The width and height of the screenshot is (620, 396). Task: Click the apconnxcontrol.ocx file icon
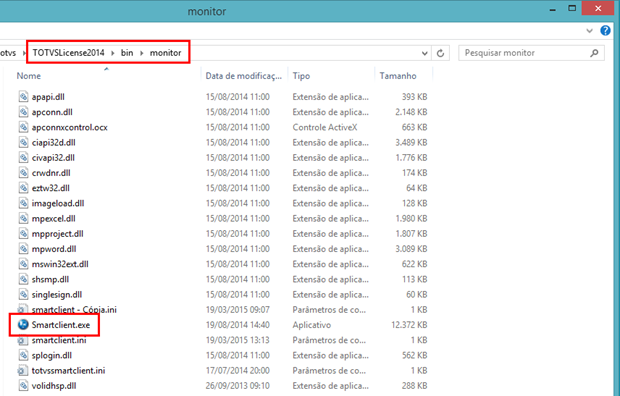click(x=23, y=127)
